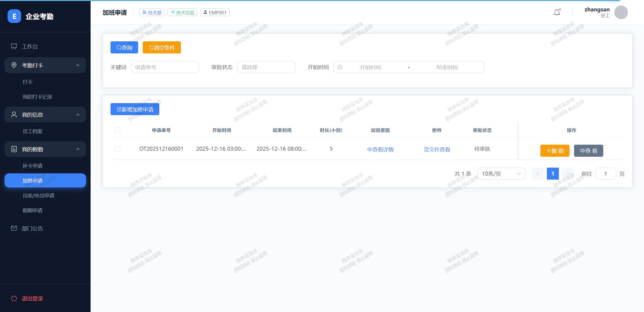Open 出差/外出申请 menu item
This screenshot has width=644, height=312.
coord(45,196)
